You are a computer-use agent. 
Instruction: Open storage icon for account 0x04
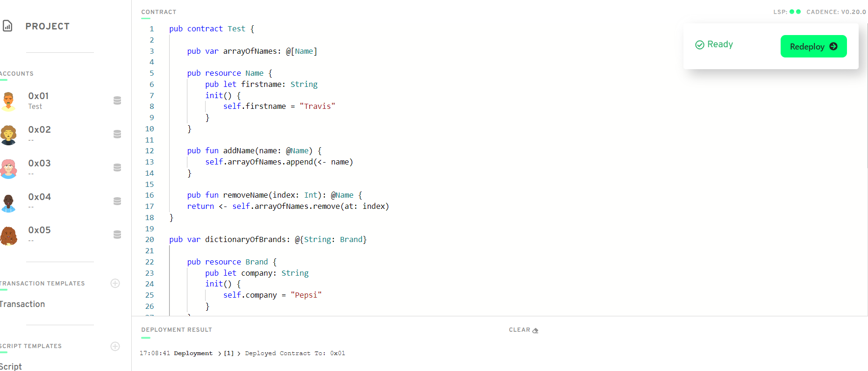(117, 201)
